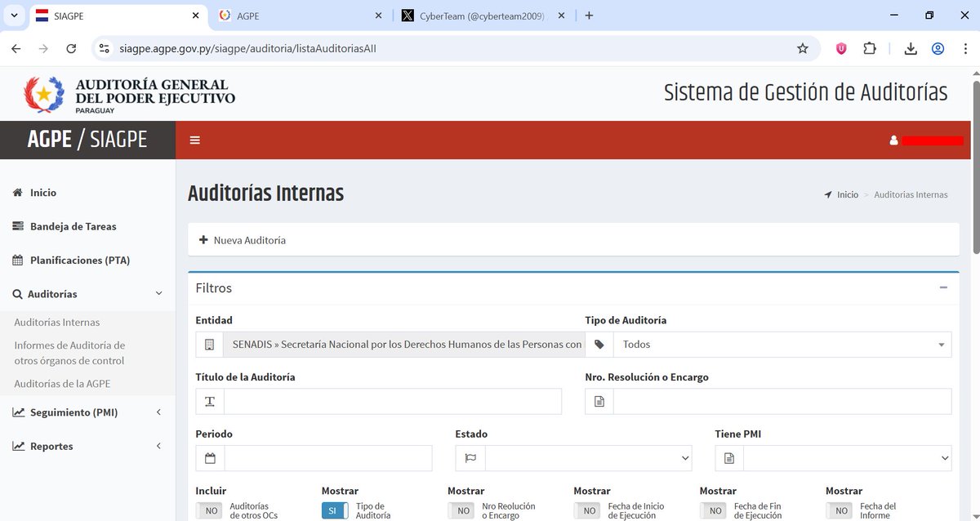Open the shield blocker icon in browser toolbar
The height and width of the screenshot is (521, 980).
pos(840,48)
